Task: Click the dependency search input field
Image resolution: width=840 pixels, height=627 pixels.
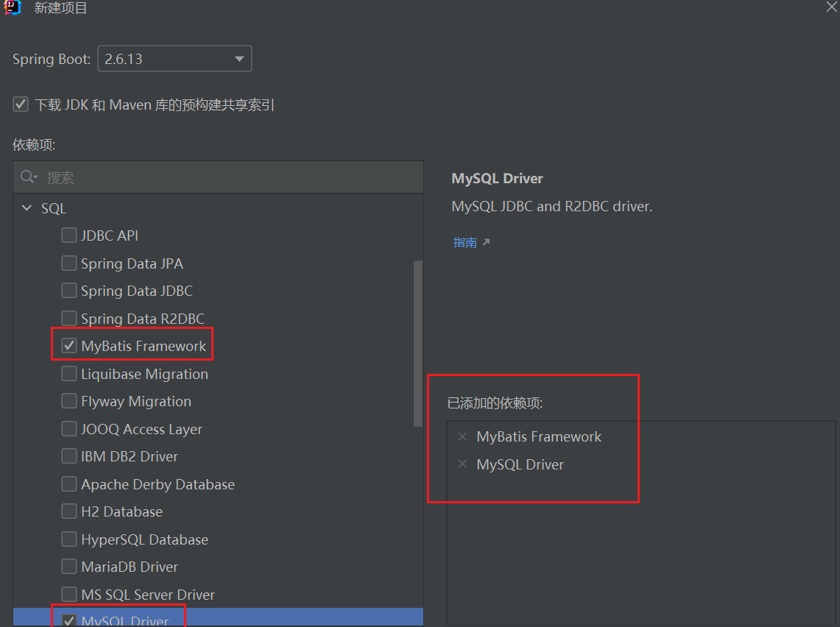Action: coord(218,177)
